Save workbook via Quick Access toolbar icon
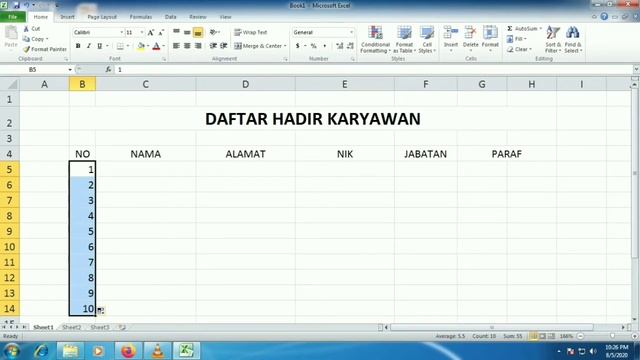 16,5
